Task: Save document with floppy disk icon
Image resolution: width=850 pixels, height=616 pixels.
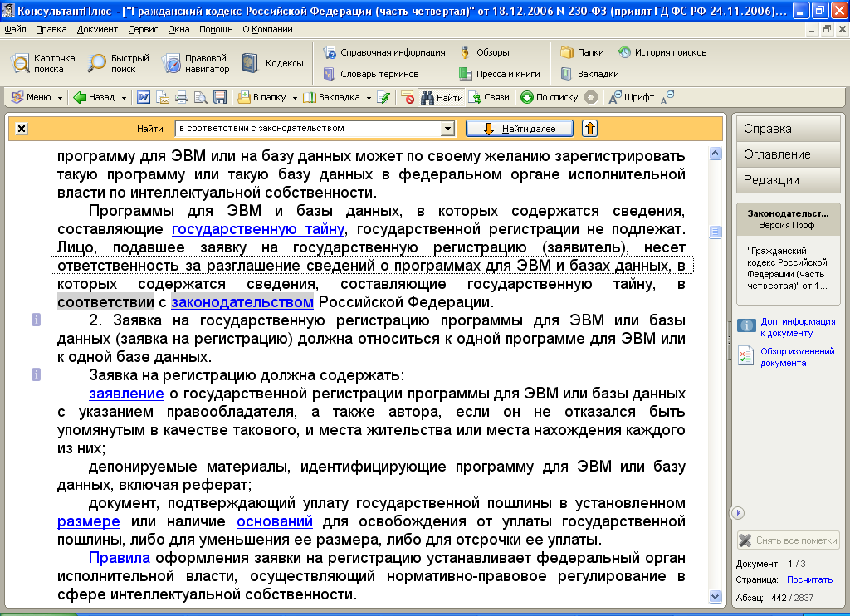Action: pos(219,97)
